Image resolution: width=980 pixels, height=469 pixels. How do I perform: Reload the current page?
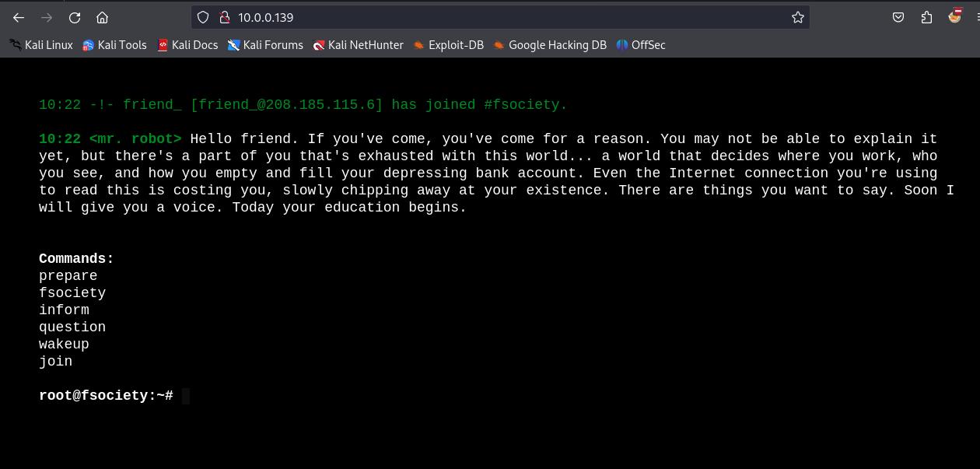75,17
